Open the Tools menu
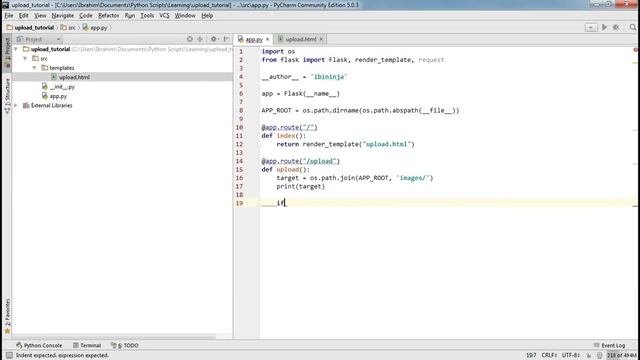640x360 pixels. pos(147,16)
